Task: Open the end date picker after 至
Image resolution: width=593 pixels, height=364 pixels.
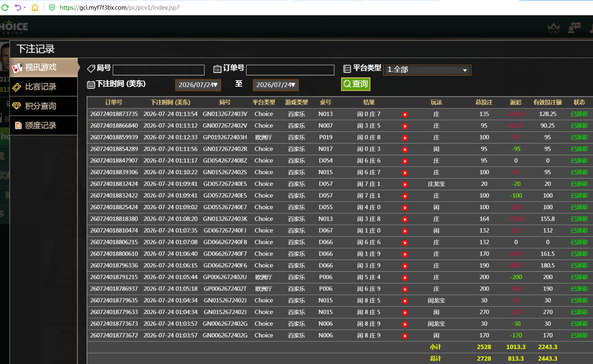Action: click(x=276, y=85)
